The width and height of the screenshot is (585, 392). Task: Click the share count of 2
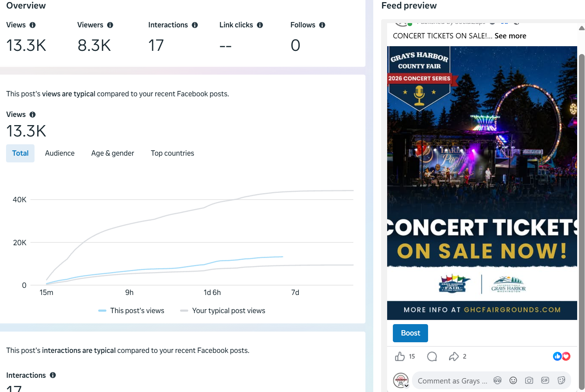pyautogui.click(x=464, y=356)
